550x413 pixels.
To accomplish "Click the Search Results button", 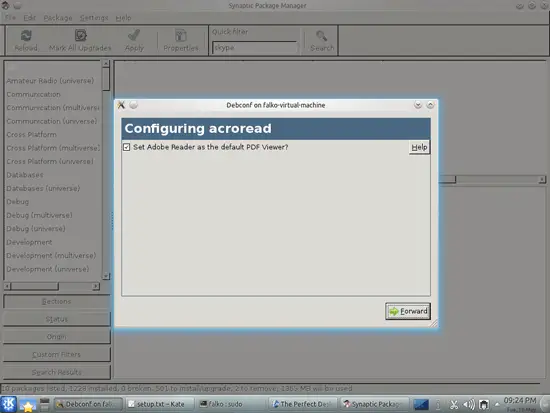I will [56, 372].
